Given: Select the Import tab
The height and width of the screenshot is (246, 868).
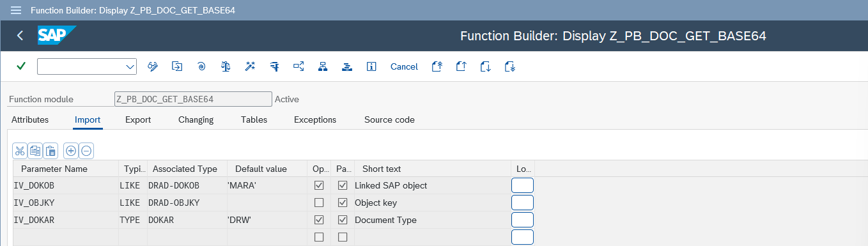Looking at the screenshot, I should 88,119.
